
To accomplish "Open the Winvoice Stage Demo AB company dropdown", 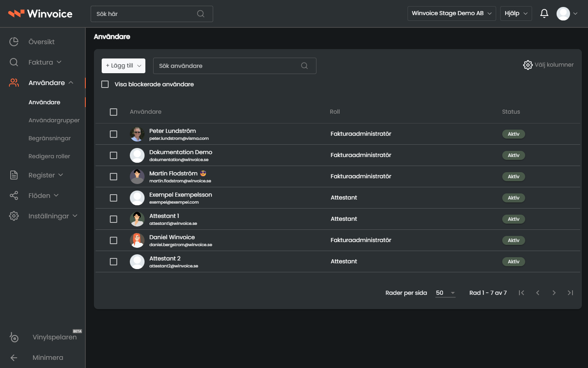I will tap(452, 13).
